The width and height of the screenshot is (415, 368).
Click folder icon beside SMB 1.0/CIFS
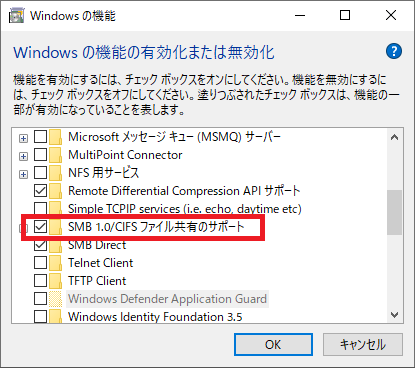[x=55, y=227]
